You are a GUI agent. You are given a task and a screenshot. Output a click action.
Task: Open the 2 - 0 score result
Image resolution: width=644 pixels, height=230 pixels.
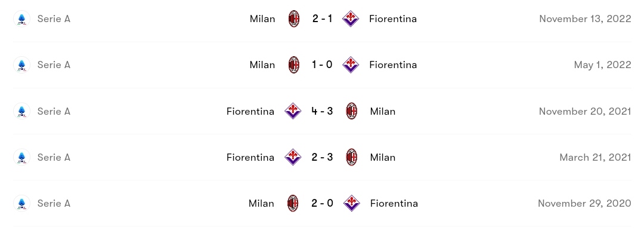pos(322,203)
